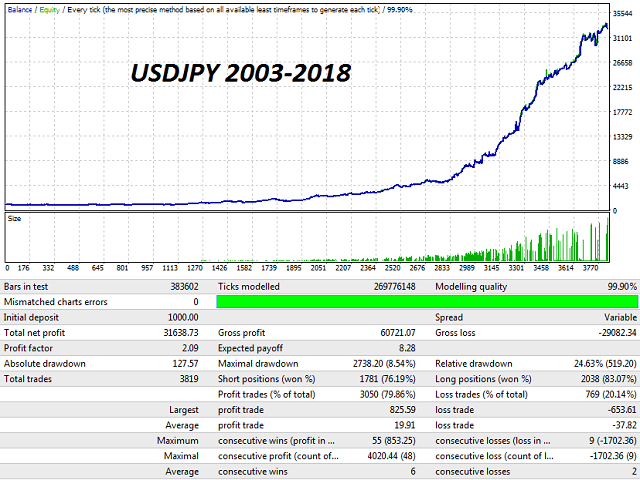This screenshot has height=480, width=640.
Task: Click the Mismatched charts errors value 0
Action: tap(195, 301)
